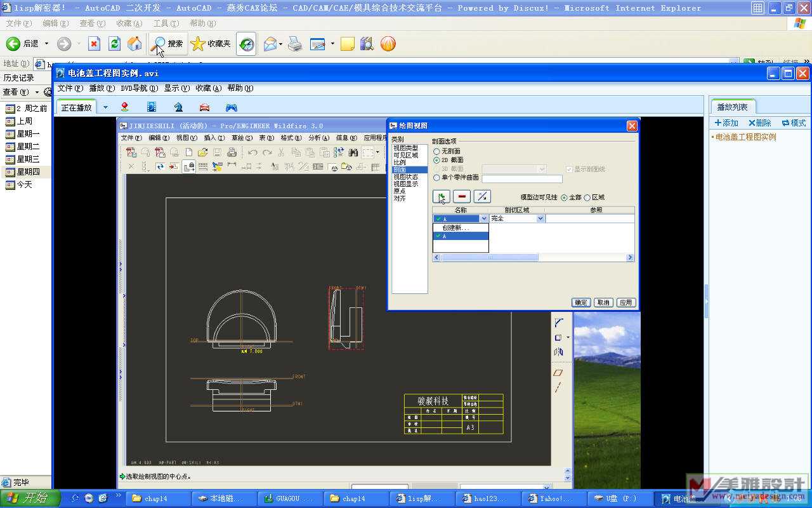This screenshot has height=508, width=812.
Task: Click the add section (green plus) button
Action: click(442, 196)
